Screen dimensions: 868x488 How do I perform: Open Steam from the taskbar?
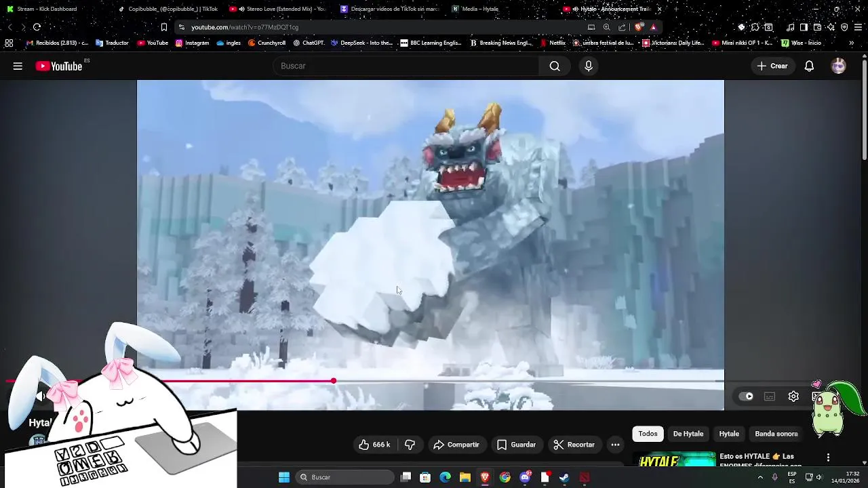pos(564,477)
